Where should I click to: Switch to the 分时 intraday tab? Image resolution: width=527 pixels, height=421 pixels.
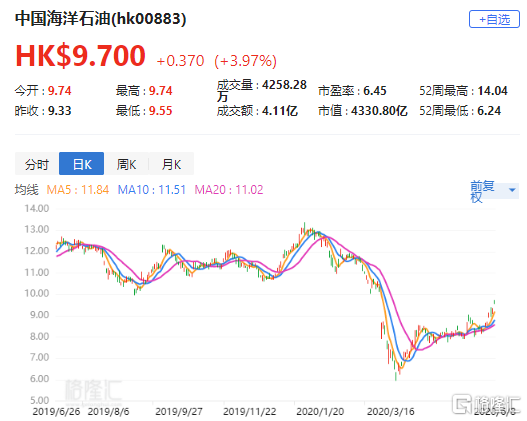[x=37, y=164]
